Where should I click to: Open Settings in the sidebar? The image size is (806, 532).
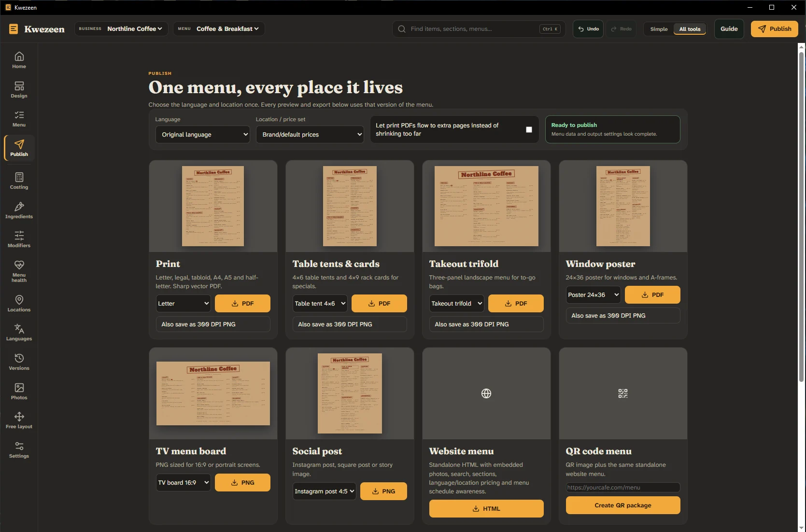tap(19, 450)
